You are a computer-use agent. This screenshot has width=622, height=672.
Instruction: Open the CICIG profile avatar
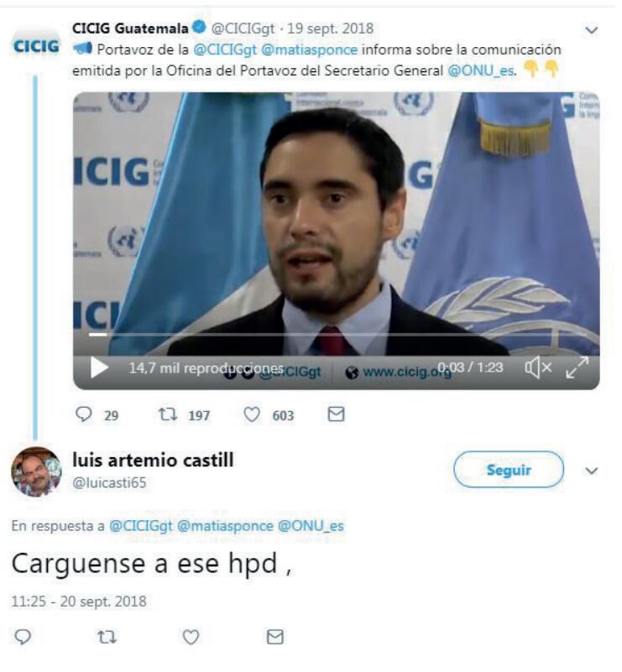click(x=36, y=46)
